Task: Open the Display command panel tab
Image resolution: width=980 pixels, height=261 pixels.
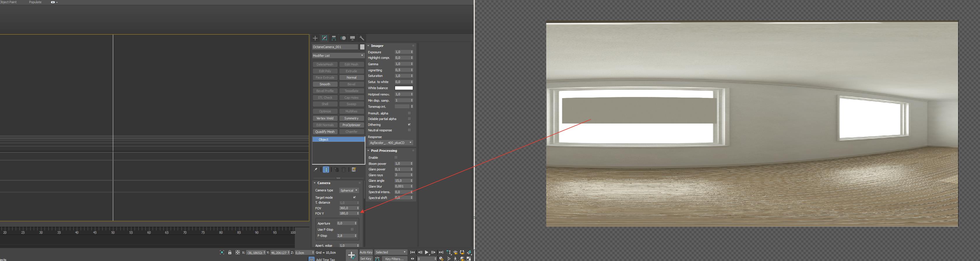Action: 353,38
